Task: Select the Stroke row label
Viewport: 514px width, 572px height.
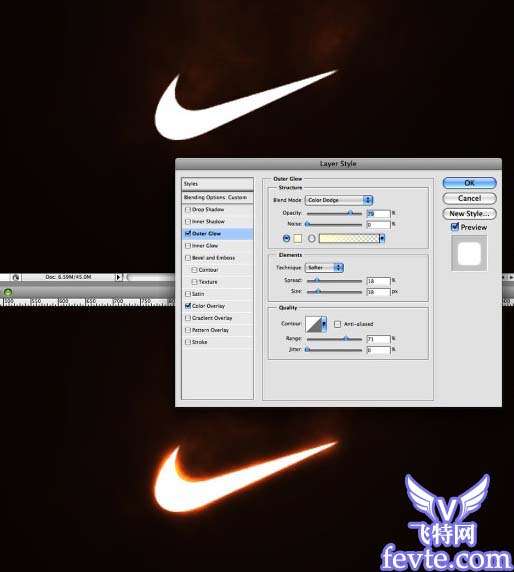Action: click(x=200, y=342)
